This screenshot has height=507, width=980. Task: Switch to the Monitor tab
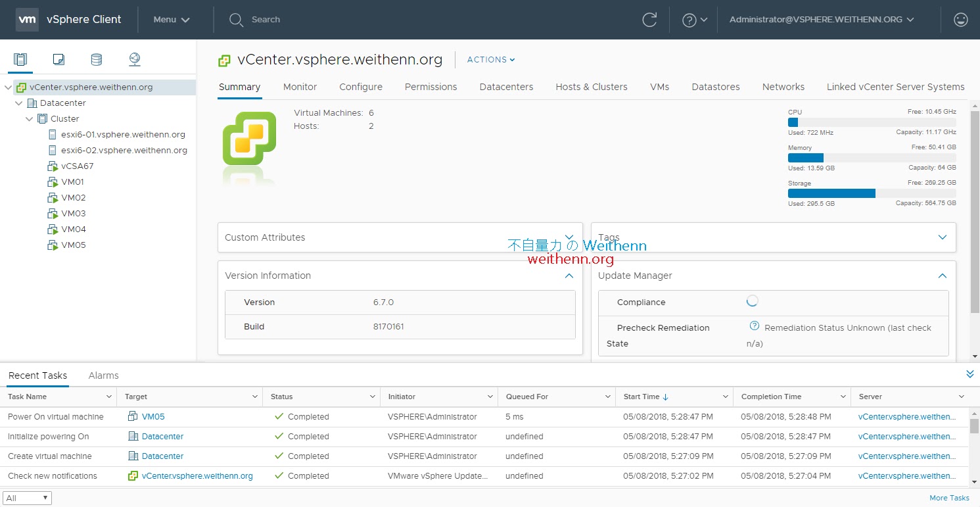pos(300,87)
